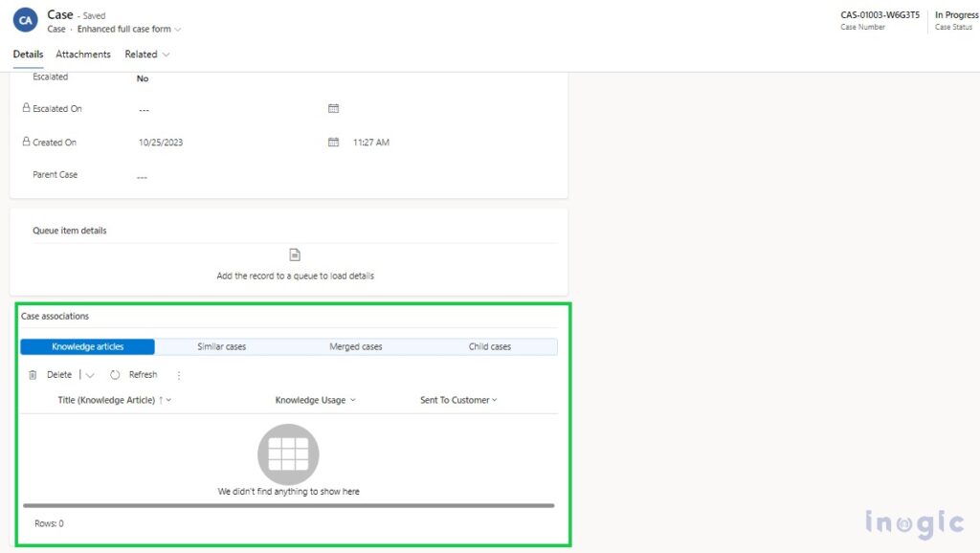
Task: Select the Merged cases tab
Action: click(355, 346)
